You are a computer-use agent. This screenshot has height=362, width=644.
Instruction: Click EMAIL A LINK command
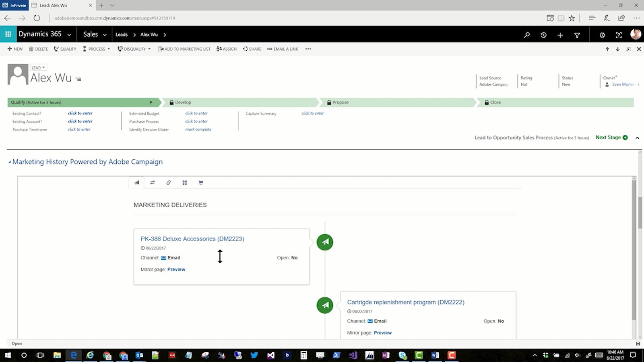point(283,49)
